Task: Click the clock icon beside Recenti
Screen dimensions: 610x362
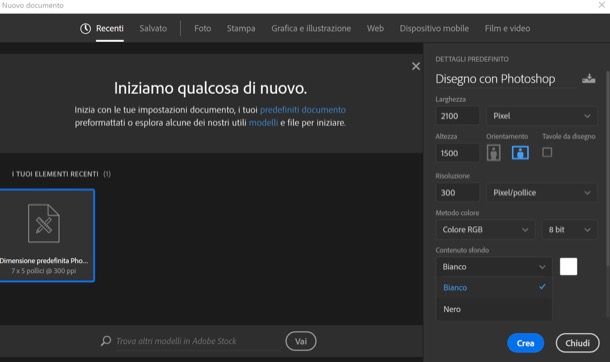Action: click(x=85, y=28)
